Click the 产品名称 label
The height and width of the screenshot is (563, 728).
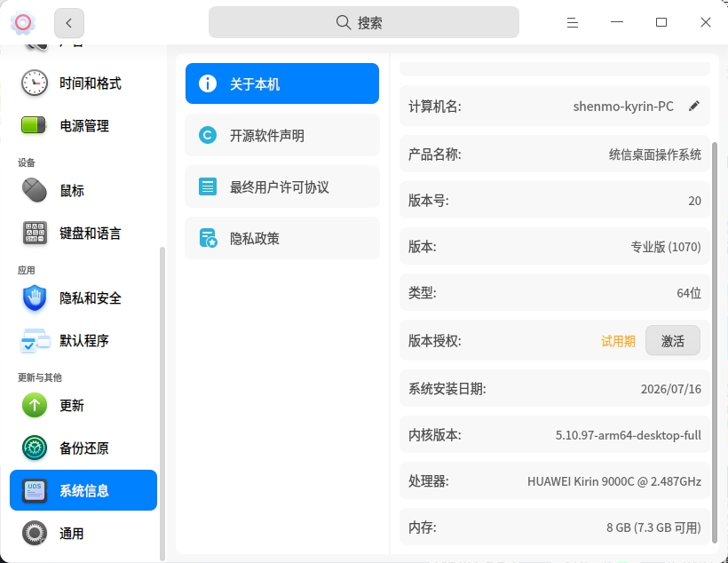pyautogui.click(x=434, y=155)
